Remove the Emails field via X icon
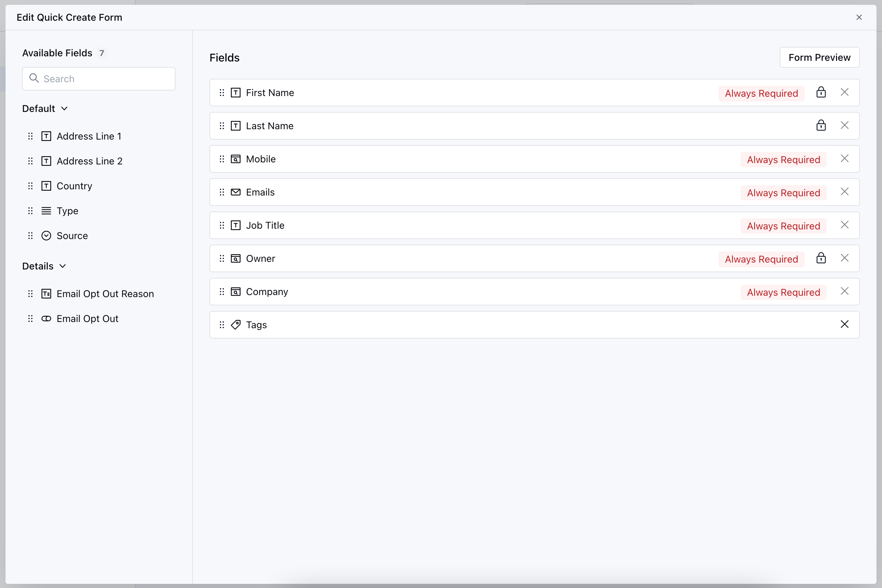 [x=844, y=192]
